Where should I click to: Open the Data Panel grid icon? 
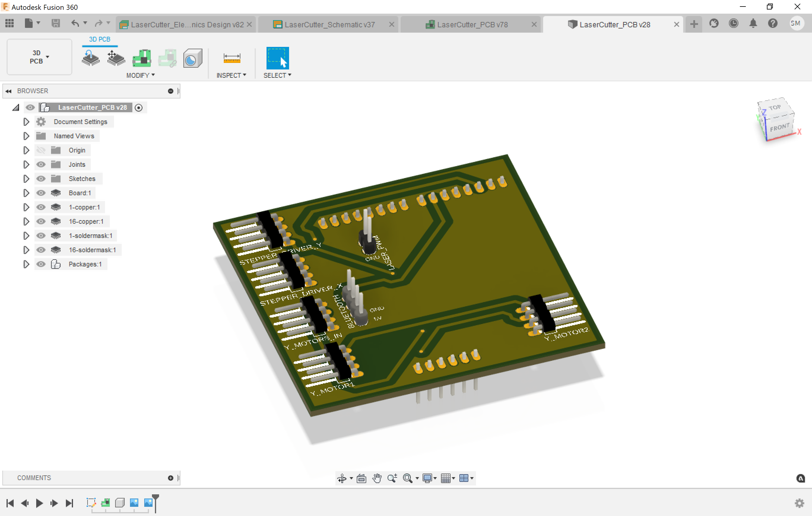pos(9,24)
